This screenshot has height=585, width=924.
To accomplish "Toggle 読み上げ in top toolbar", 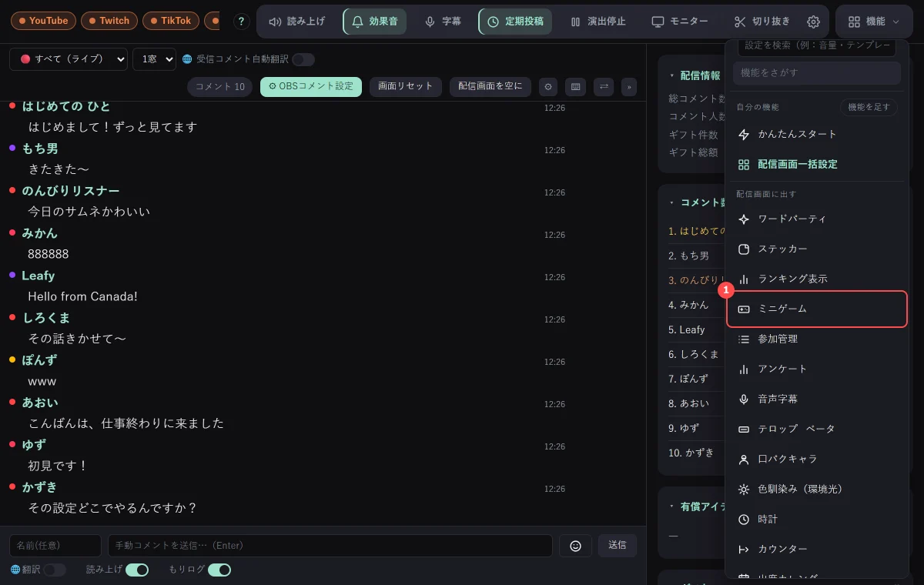I will 297,22.
